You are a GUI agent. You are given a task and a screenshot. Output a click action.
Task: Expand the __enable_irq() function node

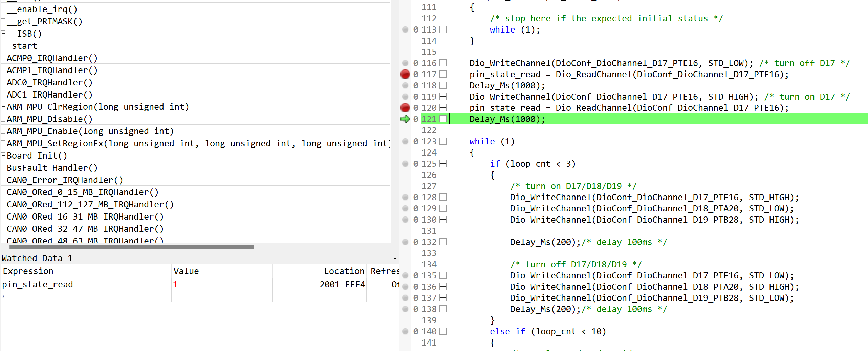tap(3, 9)
